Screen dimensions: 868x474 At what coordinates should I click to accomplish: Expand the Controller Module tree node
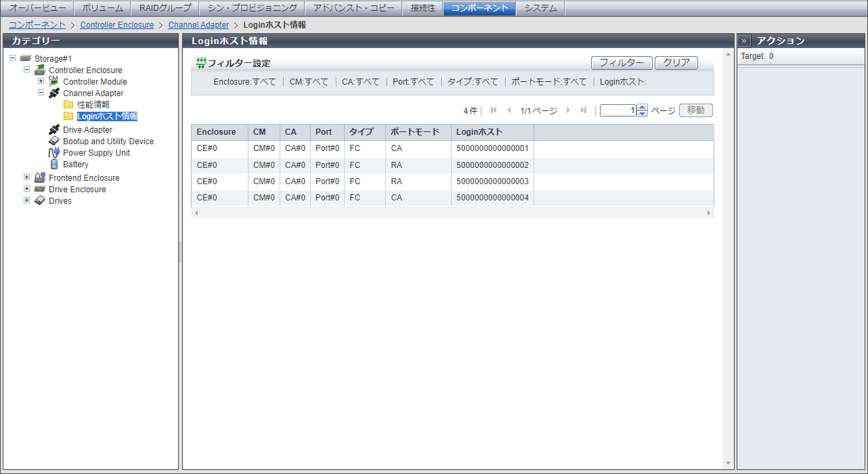click(x=41, y=81)
